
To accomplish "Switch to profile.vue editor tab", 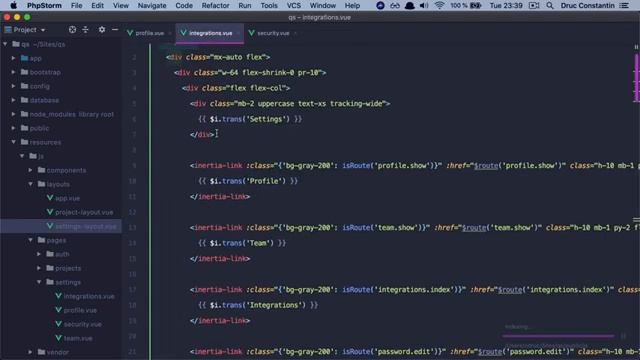I will [149, 33].
